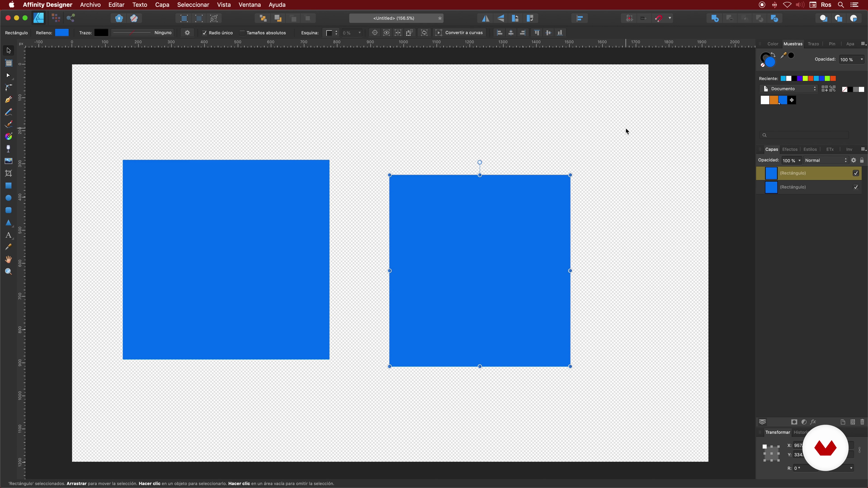
Task: Expand the swatches Opacidad dropdown arrow
Action: (x=862, y=59)
